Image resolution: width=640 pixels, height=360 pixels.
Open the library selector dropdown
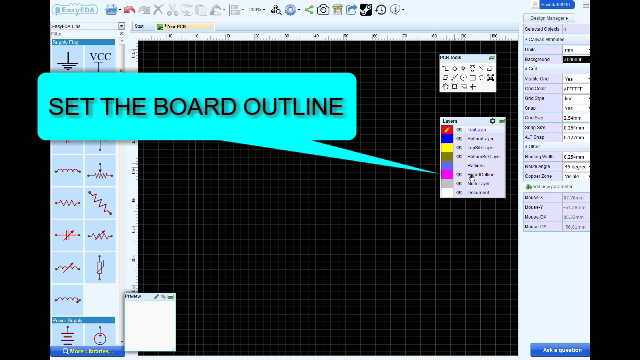pos(121,26)
